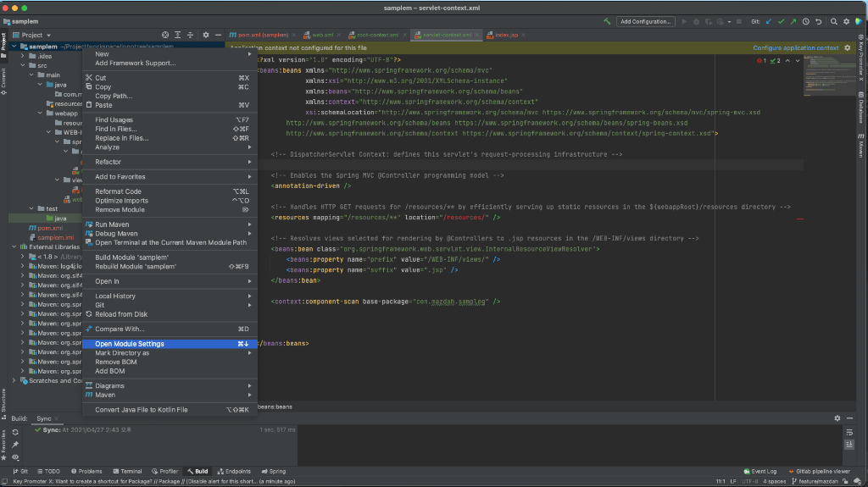868x487 pixels.
Task: Open the Problems tool window button
Action: (86, 472)
